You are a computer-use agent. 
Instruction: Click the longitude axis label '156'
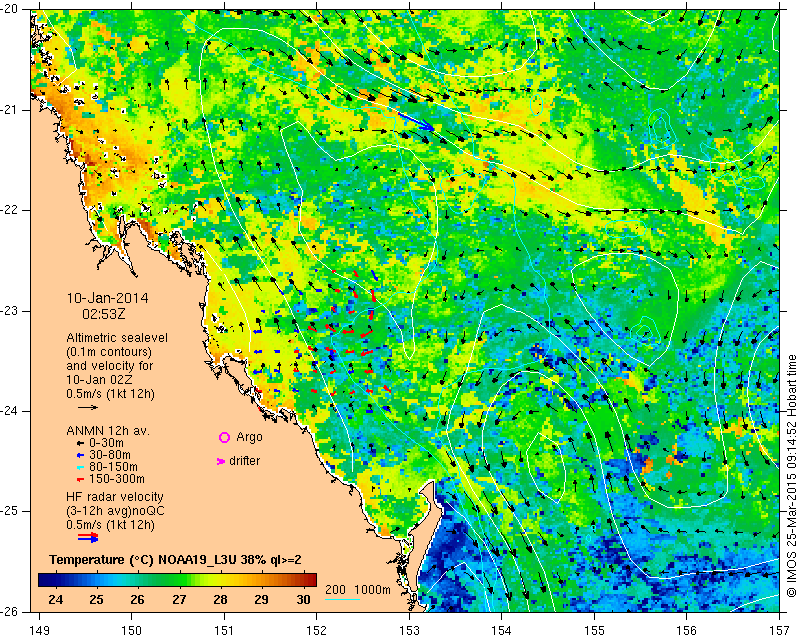click(687, 631)
